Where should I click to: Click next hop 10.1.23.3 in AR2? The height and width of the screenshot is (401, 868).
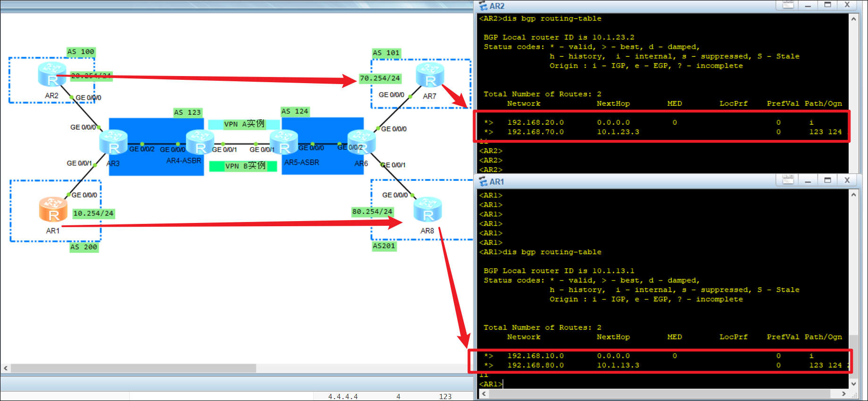(x=618, y=132)
